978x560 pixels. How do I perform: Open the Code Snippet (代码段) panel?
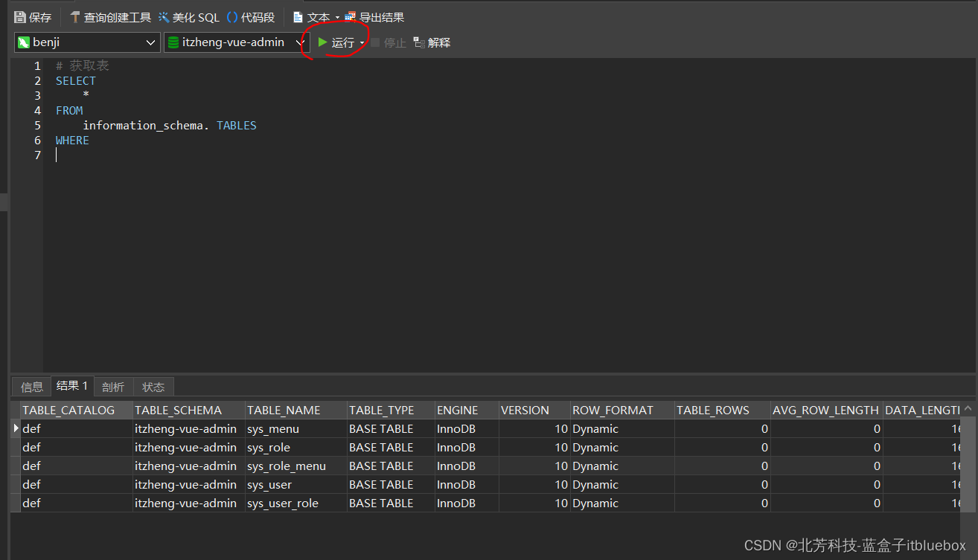(251, 17)
